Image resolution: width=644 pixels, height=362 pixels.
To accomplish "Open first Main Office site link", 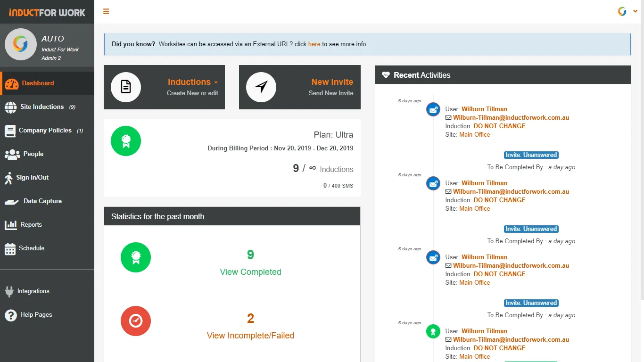I will [x=475, y=135].
